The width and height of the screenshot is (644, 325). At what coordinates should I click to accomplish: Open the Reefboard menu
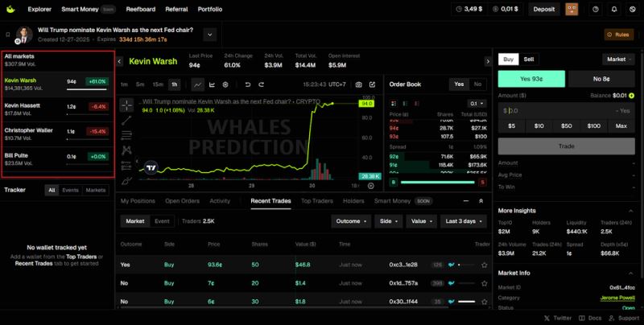click(x=140, y=9)
